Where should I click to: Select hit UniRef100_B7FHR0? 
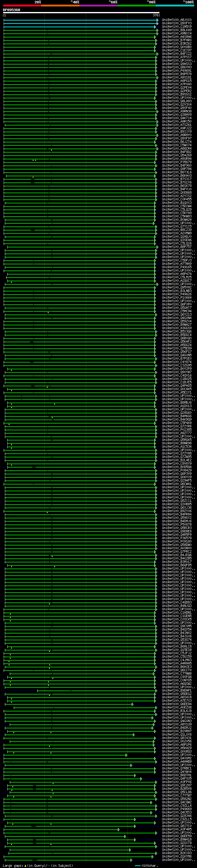(x=176, y=40)
